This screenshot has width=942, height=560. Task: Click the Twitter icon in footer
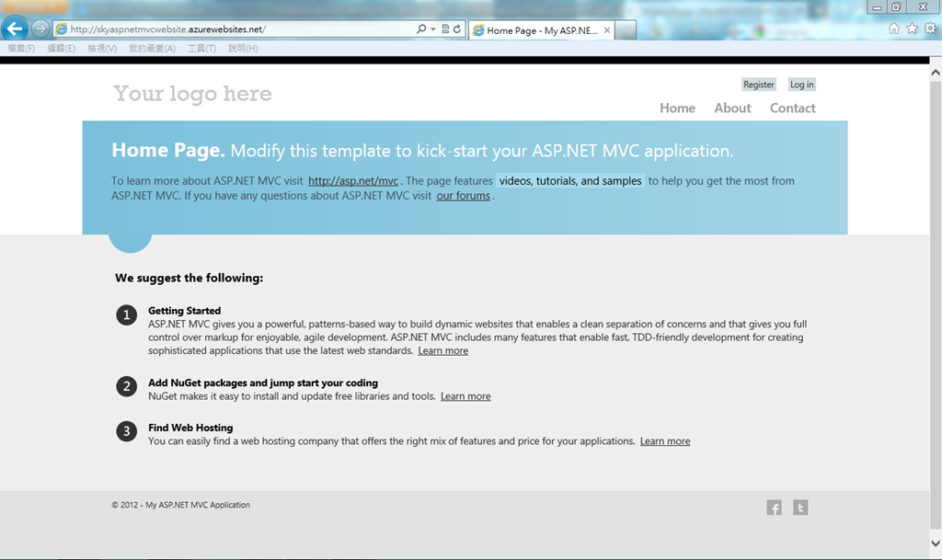point(800,508)
